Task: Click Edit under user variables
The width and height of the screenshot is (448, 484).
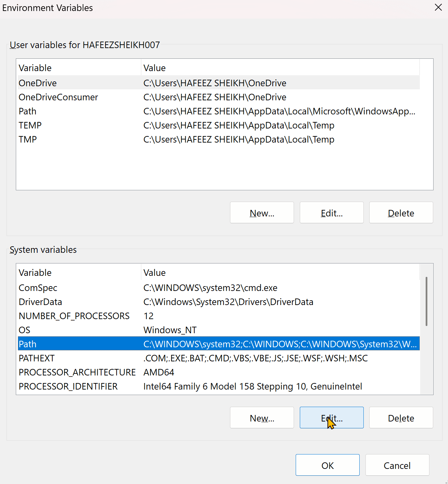Action: click(332, 213)
